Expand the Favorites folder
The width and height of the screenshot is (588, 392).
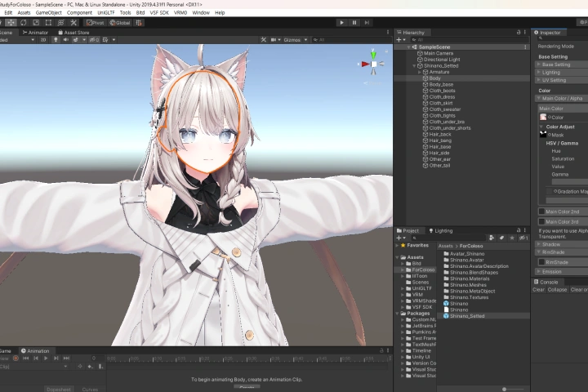[398, 245]
